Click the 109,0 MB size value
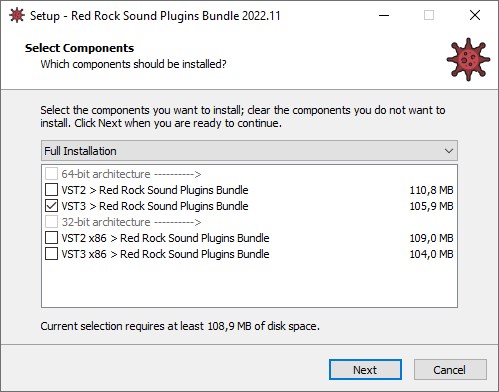The width and height of the screenshot is (499, 392). point(431,238)
